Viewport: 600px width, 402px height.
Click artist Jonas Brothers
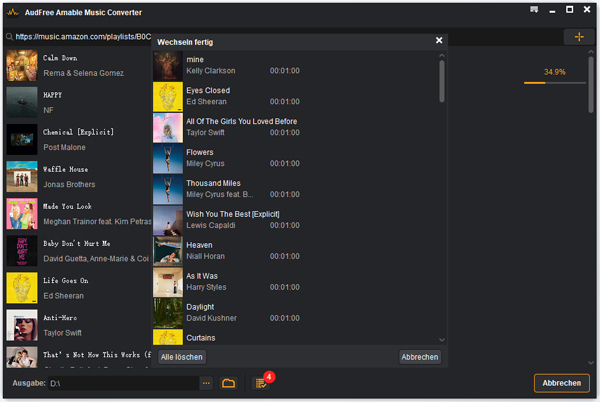coord(69,184)
